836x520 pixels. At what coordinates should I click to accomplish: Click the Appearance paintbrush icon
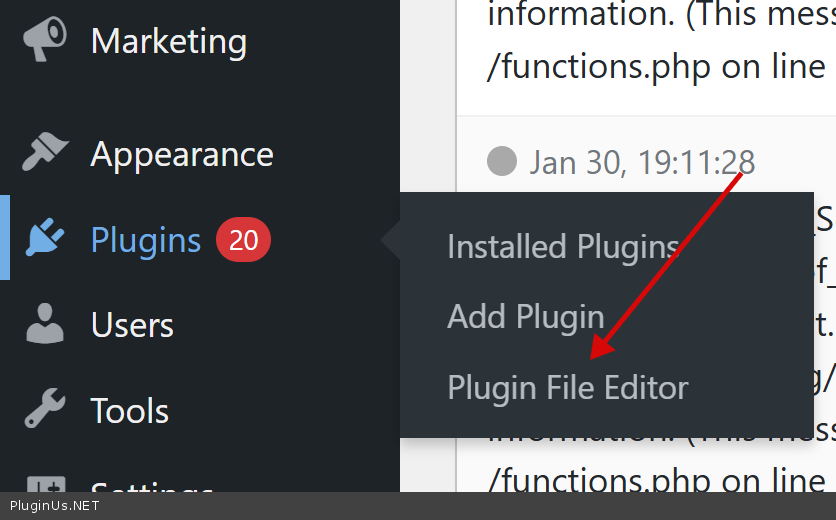click(x=44, y=154)
